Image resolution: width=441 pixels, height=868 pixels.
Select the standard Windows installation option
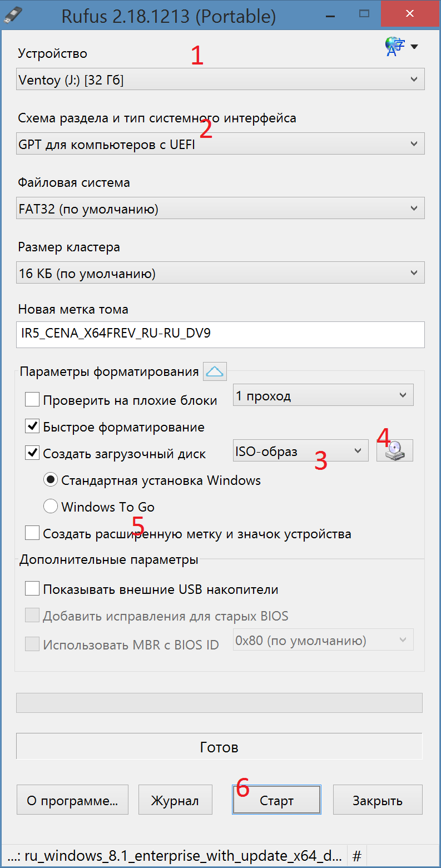tap(51, 480)
